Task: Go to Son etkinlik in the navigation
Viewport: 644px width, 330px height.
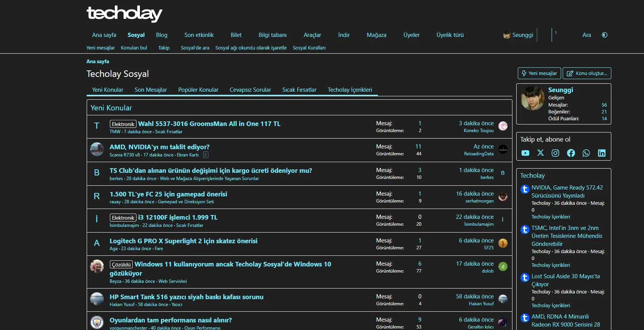Action: point(199,35)
